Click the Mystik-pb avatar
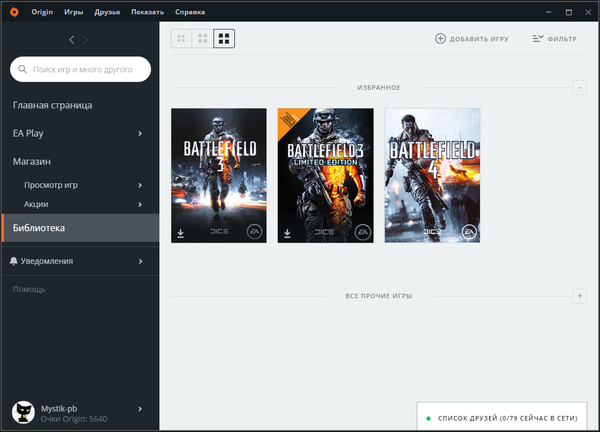Viewport: 600px width, 432px height. [23, 412]
